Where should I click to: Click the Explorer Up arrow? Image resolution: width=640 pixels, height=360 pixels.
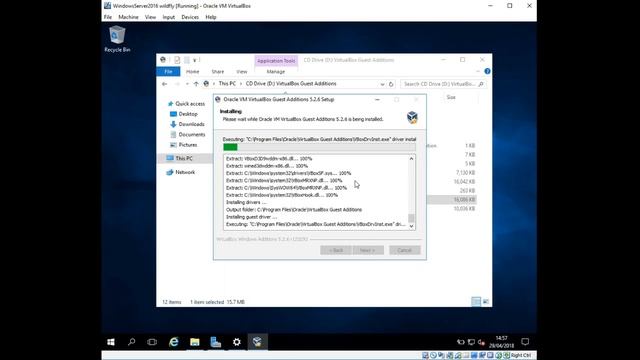coord(196,84)
